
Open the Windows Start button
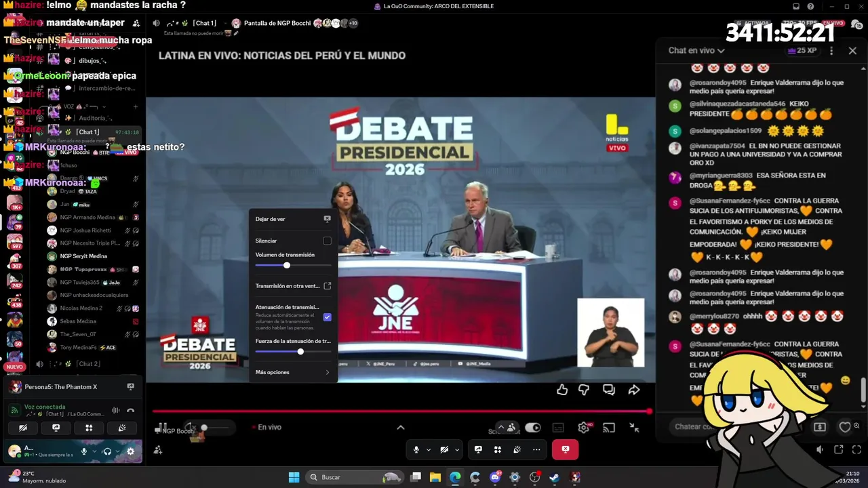294,477
